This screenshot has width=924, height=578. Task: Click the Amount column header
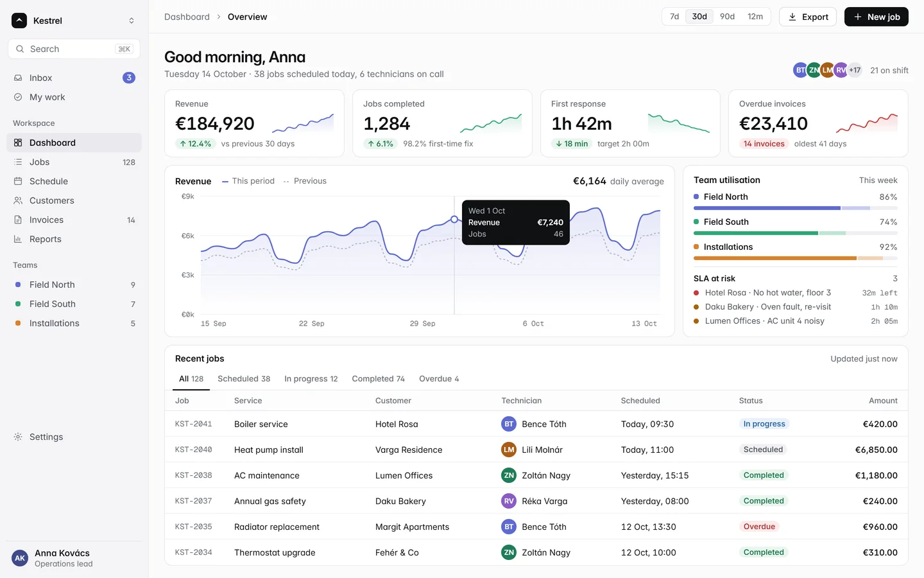point(883,401)
